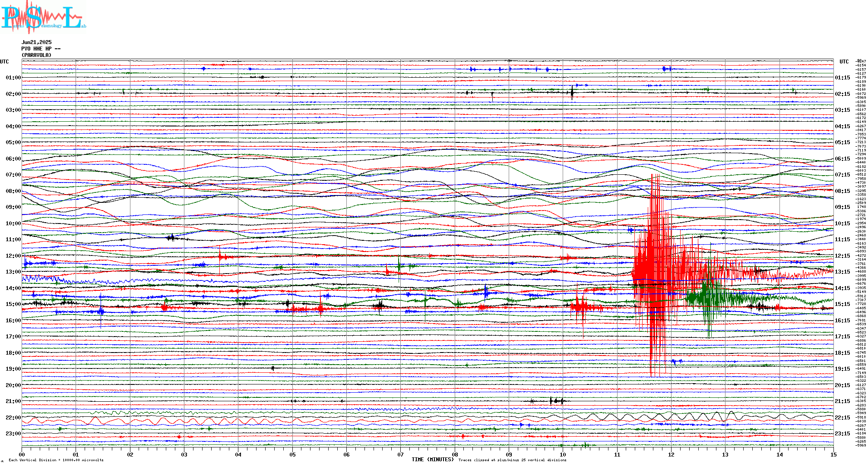Viewport: 868px width, 466px height.
Task: Click the 18:00 hour label
Action: tap(13, 353)
